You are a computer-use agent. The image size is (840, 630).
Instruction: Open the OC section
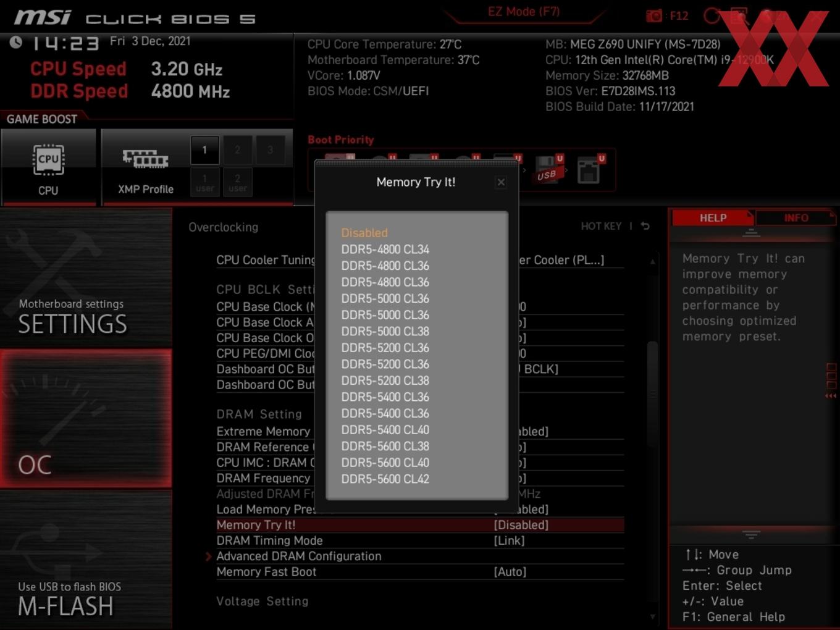click(x=86, y=419)
